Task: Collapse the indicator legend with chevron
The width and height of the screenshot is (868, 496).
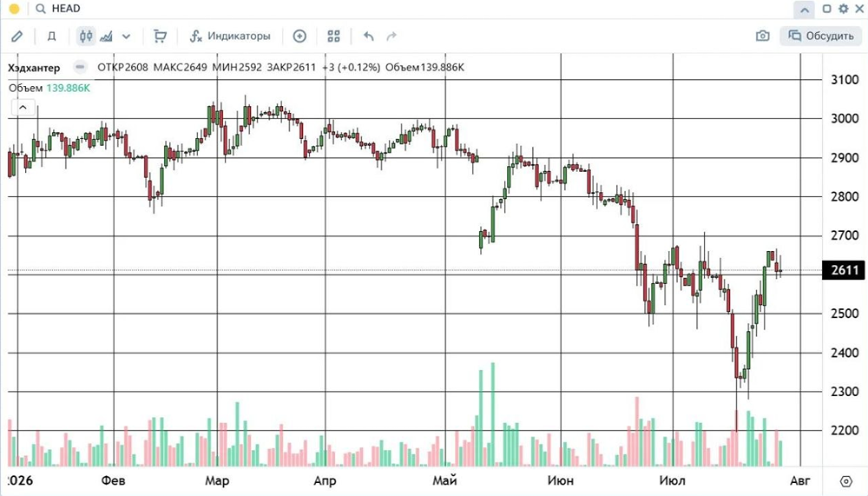Action: coord(23,107)
